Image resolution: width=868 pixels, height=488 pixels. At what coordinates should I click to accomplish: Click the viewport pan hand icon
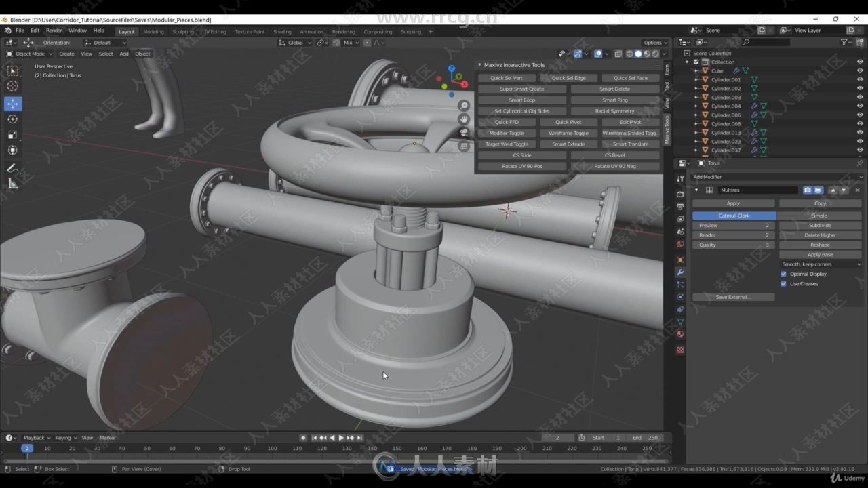pyautogui.click(x=464, y=119)
